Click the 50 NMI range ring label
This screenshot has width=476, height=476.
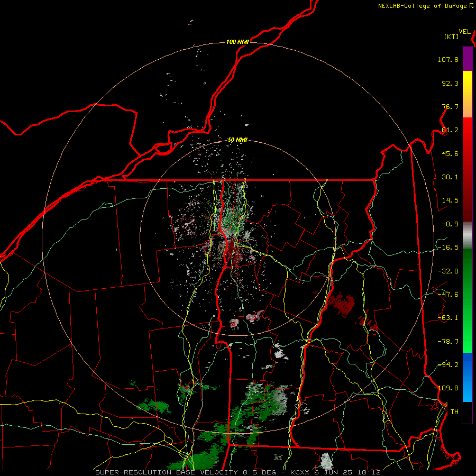[x=237, y=140]
